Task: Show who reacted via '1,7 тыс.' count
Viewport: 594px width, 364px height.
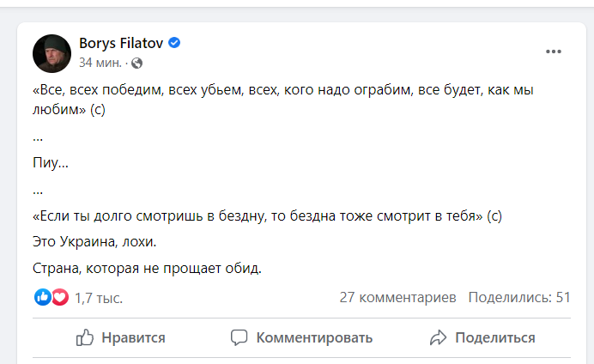Action: pos(99,298)
